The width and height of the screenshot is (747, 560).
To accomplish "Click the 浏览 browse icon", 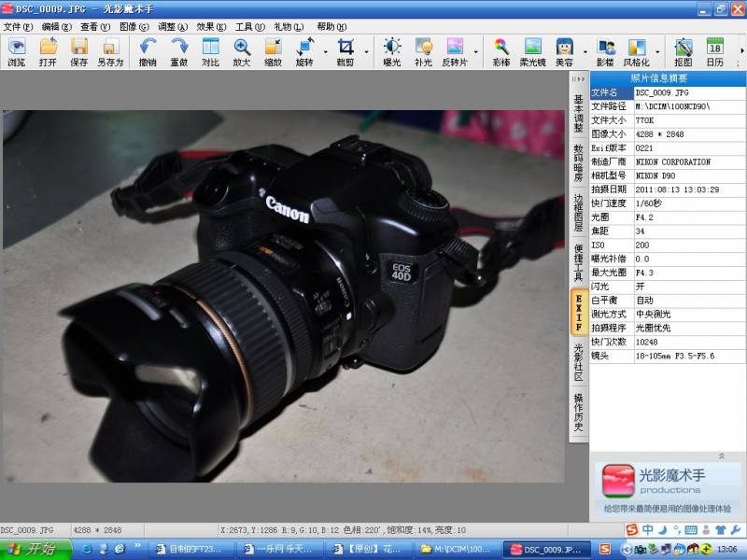I will (x=17, y=52).
